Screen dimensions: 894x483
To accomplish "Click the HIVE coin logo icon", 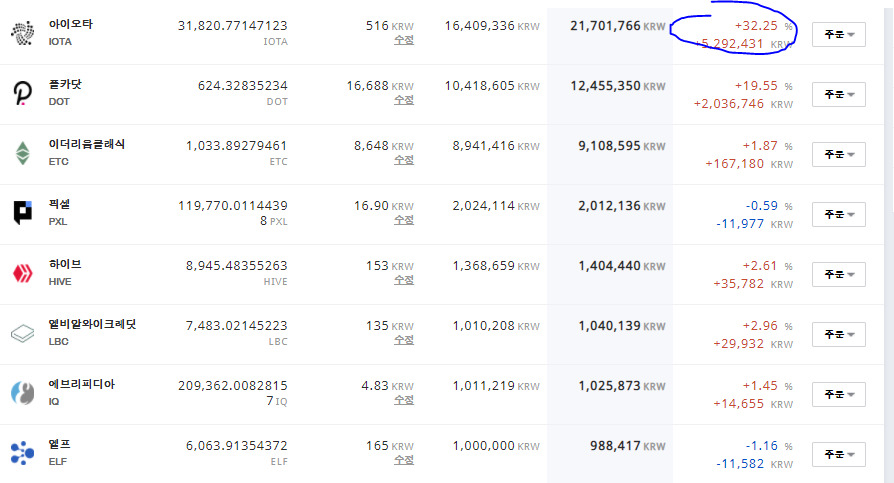I will [23, 274].
